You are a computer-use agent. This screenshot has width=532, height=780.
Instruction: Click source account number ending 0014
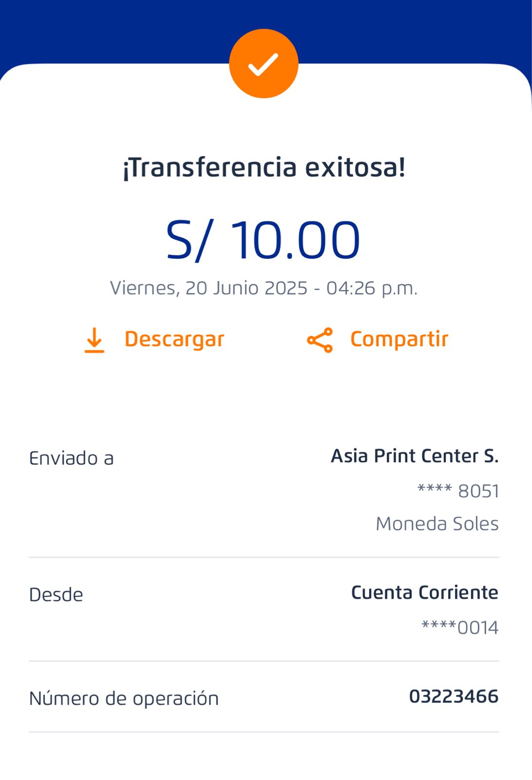(x=459, y=627)
